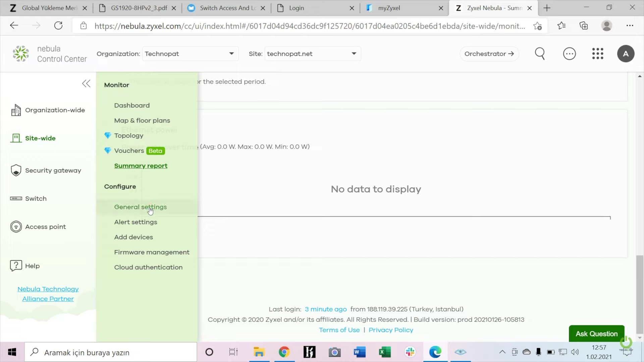Select General settings in Configure menu
The image size is (644, 362).
[140, 207]
